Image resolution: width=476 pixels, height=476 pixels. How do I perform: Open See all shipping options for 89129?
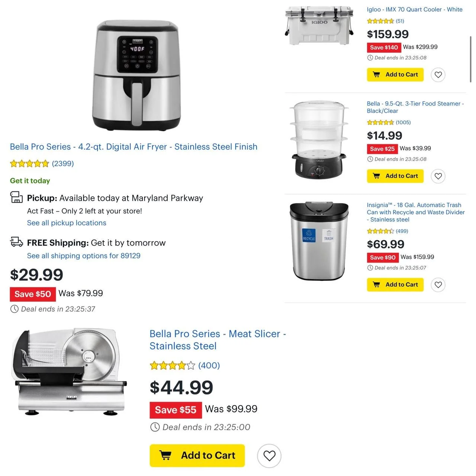(x=84, y=255)
